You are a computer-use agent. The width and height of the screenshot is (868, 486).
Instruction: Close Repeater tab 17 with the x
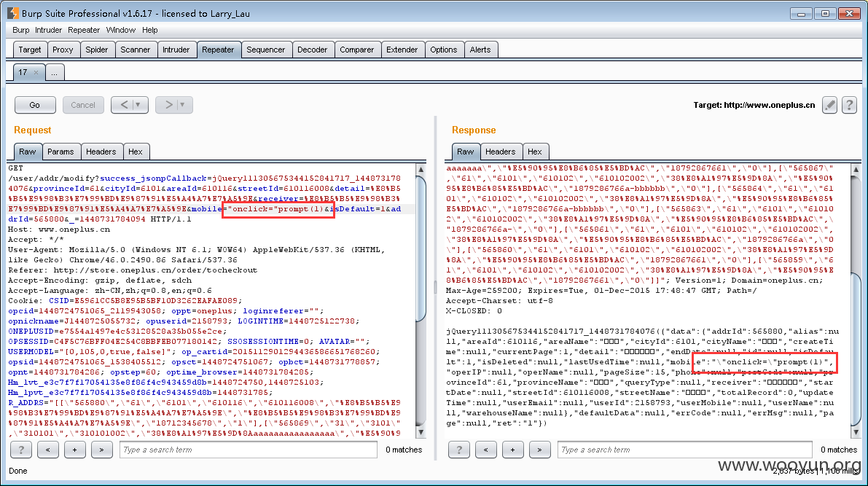[36, 73]
